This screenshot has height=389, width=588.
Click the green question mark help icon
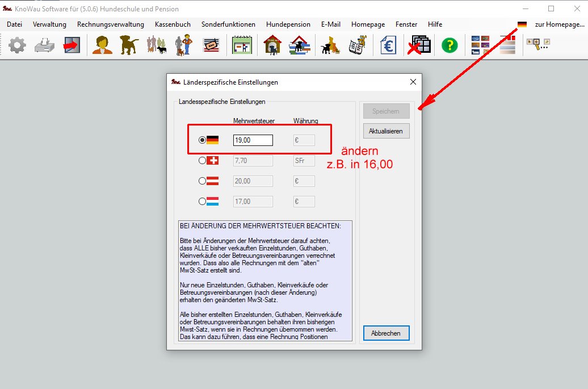(450, 45)
